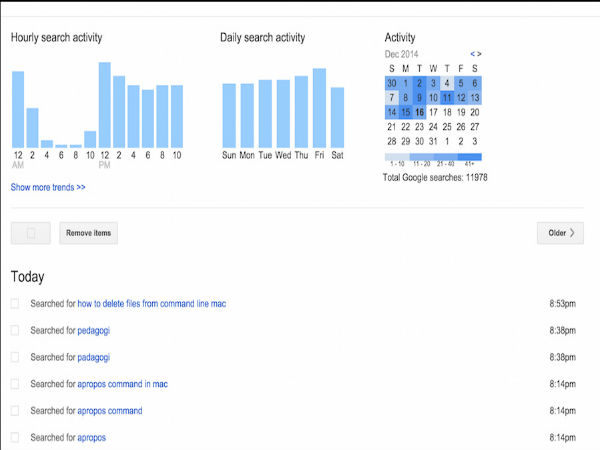Check the box next to 'apropos' search
The image size is (600, 450).
click(14, 438)
